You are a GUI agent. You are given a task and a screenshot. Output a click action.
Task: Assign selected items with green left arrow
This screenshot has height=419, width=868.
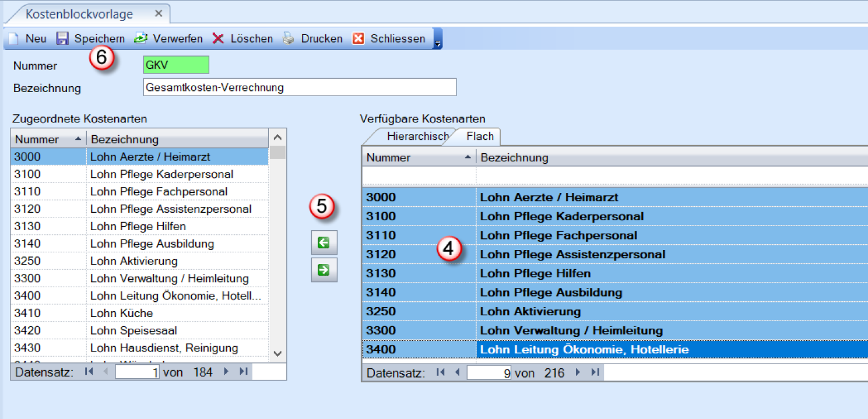tap(324, 243)
